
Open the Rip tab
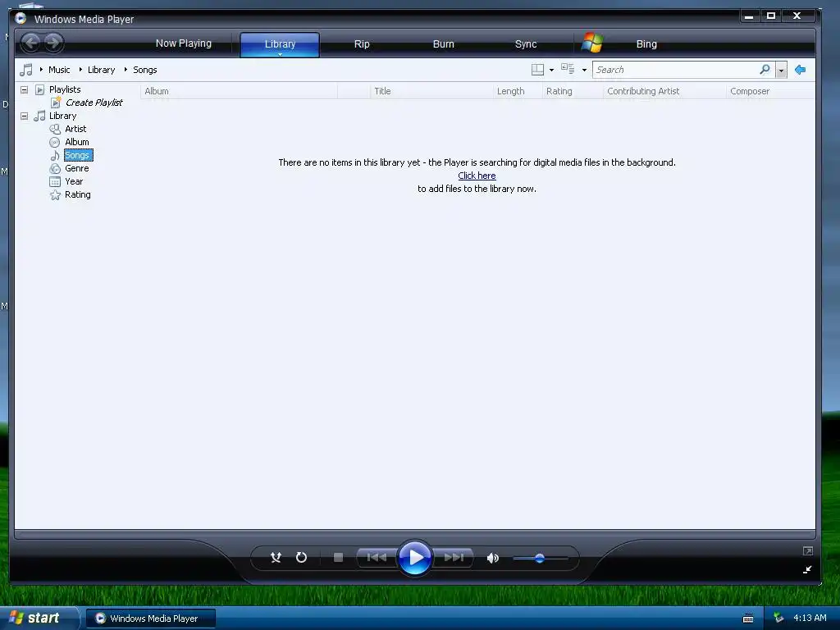click(362, 44)
